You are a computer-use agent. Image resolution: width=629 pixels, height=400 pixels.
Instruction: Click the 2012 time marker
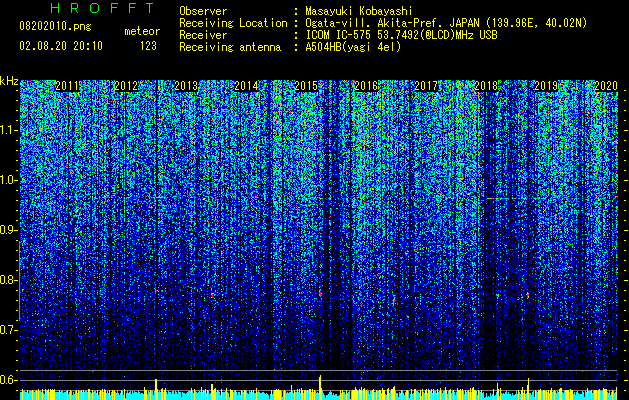[126, 86]
